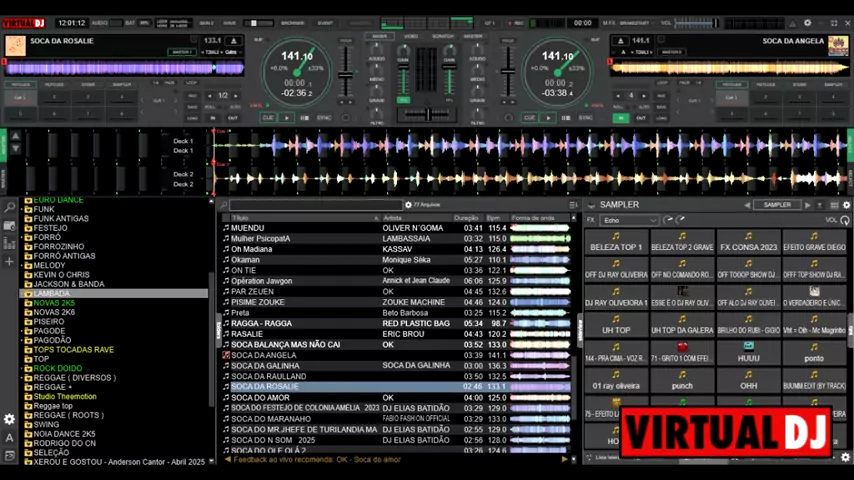Expand the REGGAE ( DIVERSOS ) folder
The width and height of the screenshot is (854, 480).
point(22,378)
